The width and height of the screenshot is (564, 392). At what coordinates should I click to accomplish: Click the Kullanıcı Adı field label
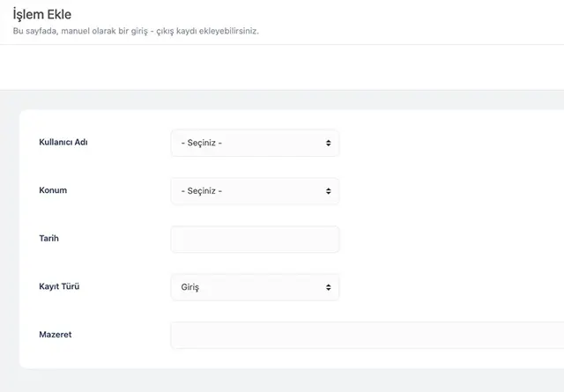tap(63, 143)
